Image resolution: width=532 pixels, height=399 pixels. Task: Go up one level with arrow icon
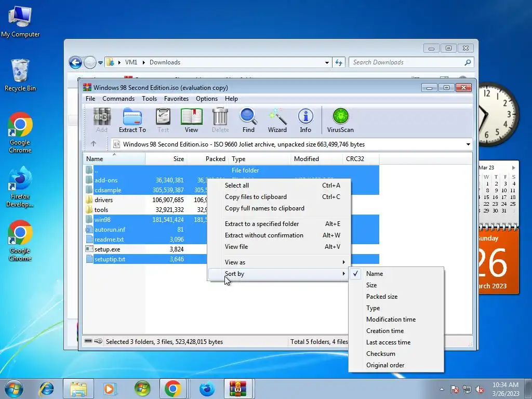click(x=94, y=144)
